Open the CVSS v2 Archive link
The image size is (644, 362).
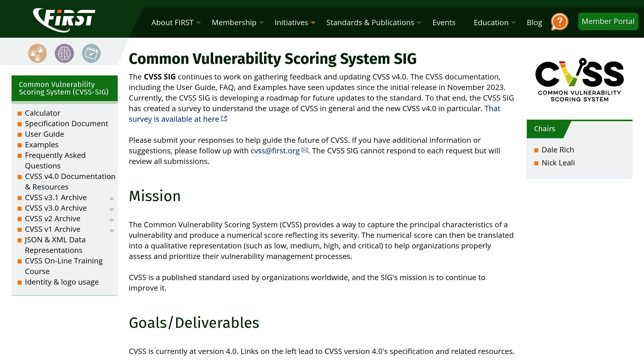(53, 219)
